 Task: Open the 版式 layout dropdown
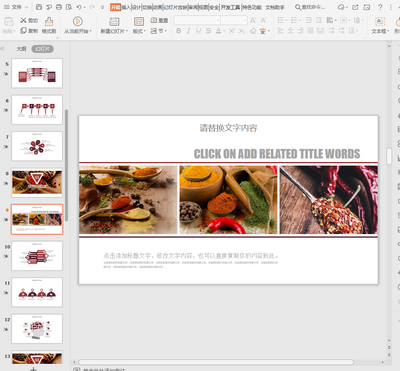coord(139,31)
